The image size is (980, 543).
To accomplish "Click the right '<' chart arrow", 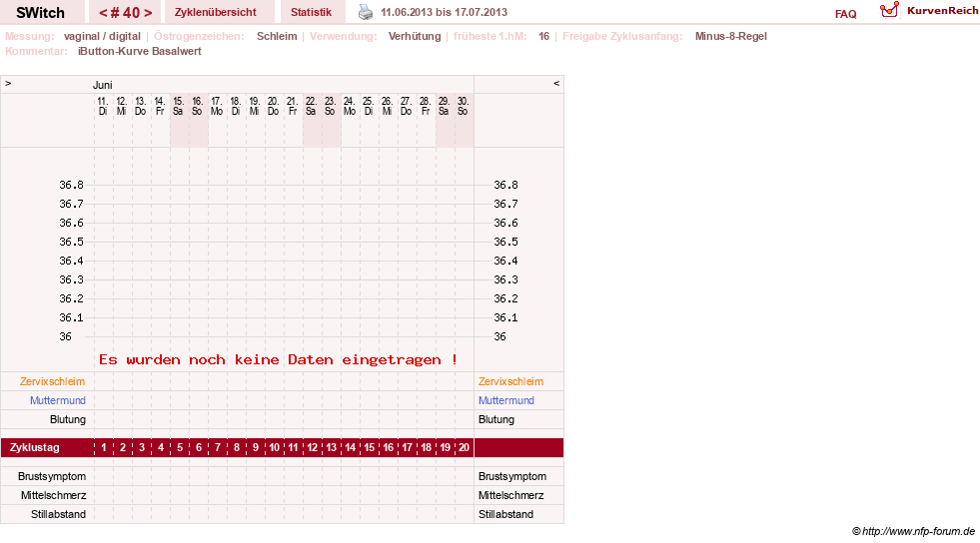I will 556,83.
